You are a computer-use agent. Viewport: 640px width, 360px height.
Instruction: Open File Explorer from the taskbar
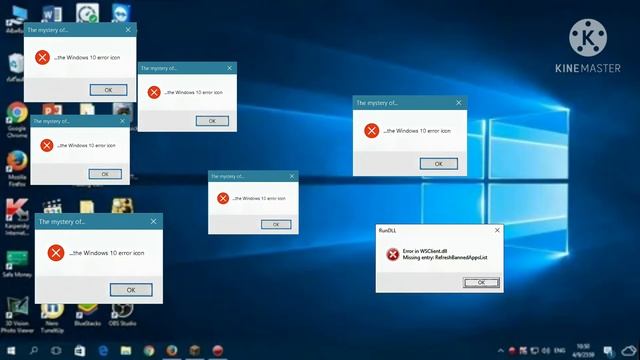click(x=126, y=351)
